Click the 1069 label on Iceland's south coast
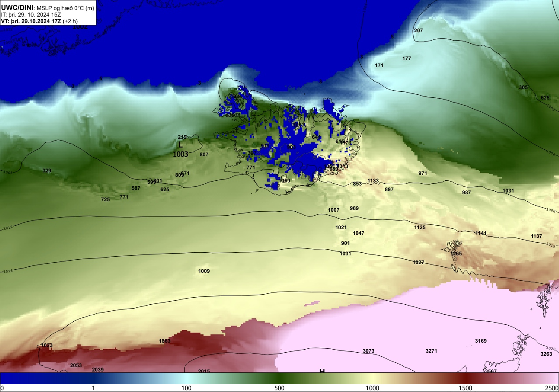The image size is (559, 392). tap(284, 181)
